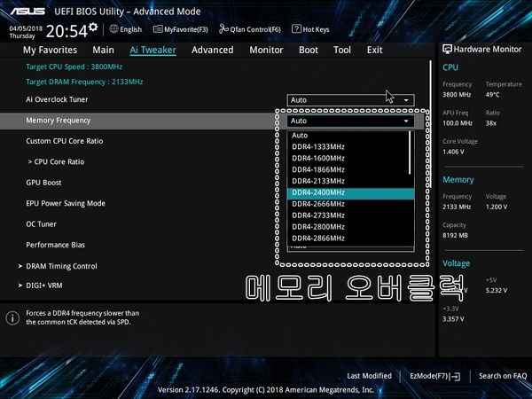Select the CPU Core Ratio sub-item

[57, 162]
